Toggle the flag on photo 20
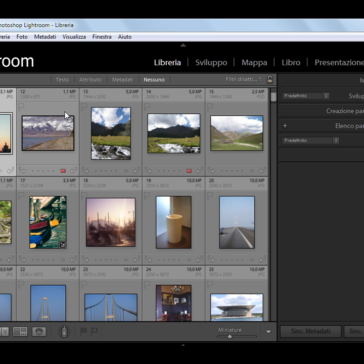The width and height of the screenshot is (364, 364). (x=210, y=195)
